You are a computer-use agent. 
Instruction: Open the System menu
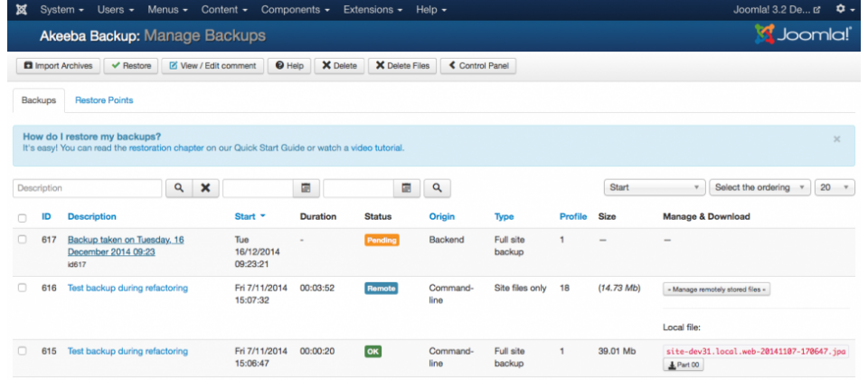[x=62, y=9]
